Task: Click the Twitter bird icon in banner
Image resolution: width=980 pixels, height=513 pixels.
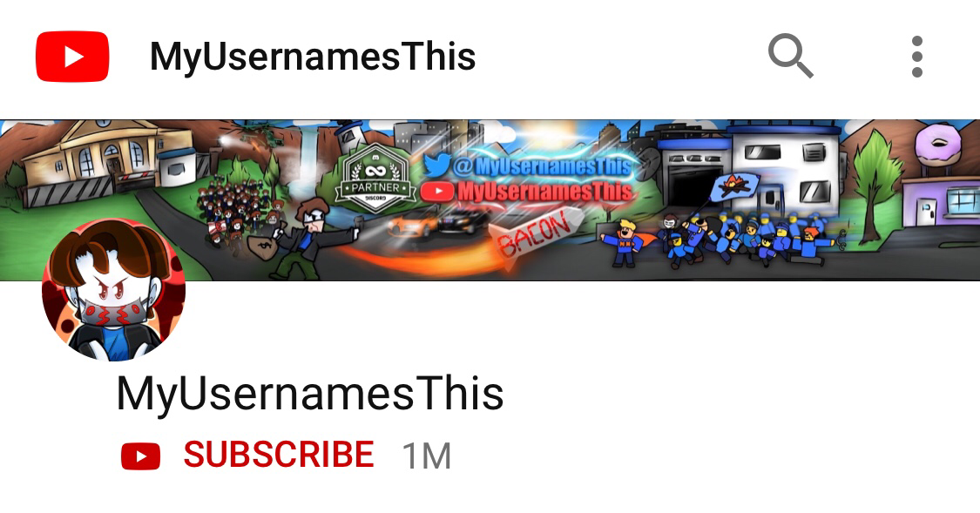Action: pos(437,165)
